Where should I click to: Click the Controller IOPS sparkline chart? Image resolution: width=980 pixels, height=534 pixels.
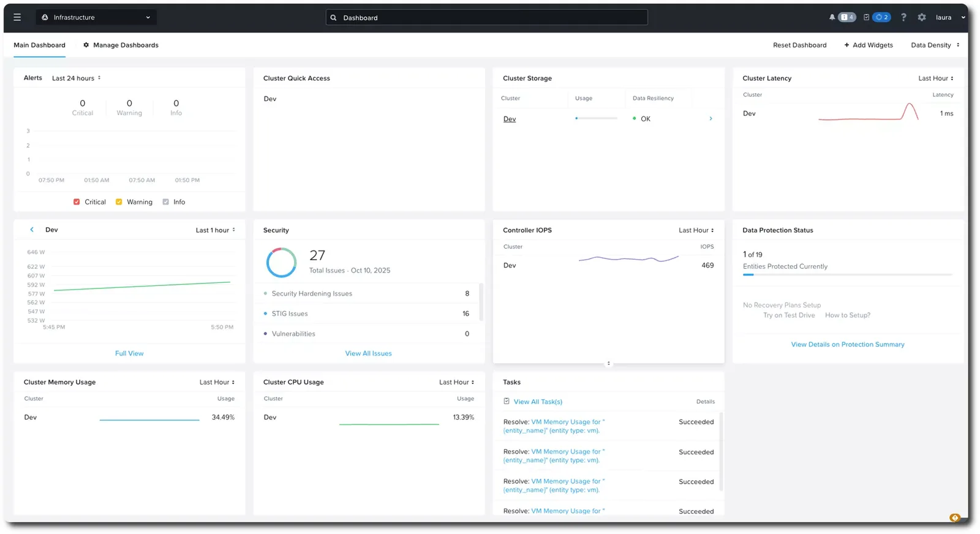(628, 259)
